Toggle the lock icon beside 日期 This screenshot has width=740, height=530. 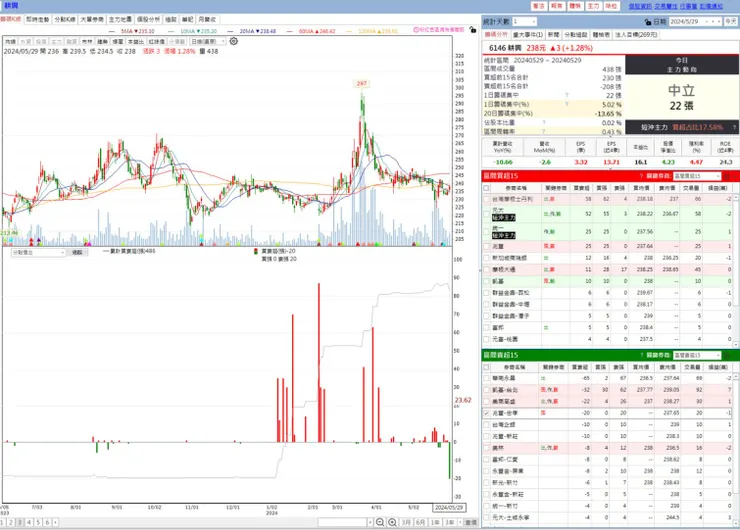coord(648,22)
